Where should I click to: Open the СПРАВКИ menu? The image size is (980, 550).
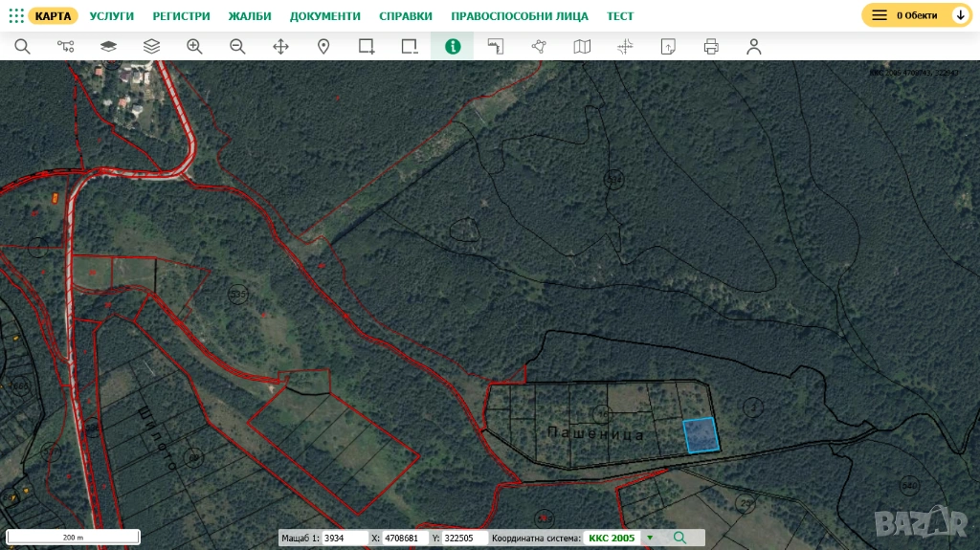(406, 16)
